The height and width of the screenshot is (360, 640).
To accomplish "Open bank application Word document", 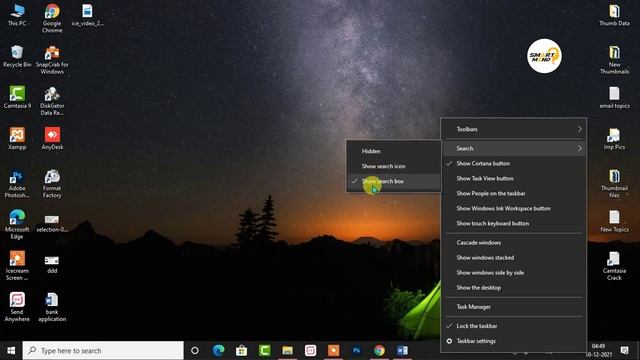I will pos(52,307).
